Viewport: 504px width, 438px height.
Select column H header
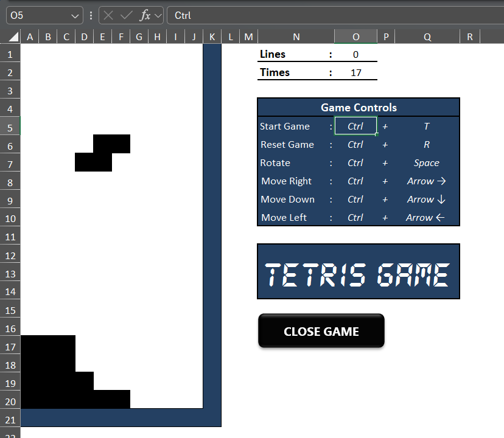[x=157, y=37]
